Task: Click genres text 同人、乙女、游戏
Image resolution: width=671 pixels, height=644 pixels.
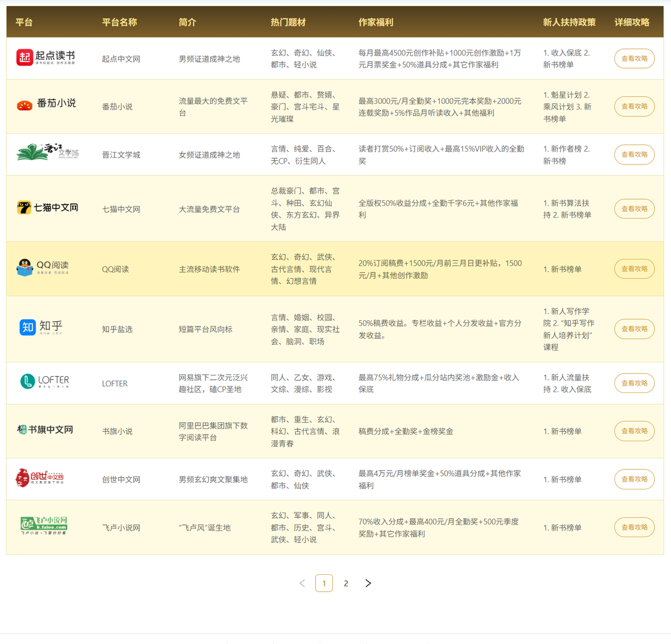Action: [x=304, y=377]
